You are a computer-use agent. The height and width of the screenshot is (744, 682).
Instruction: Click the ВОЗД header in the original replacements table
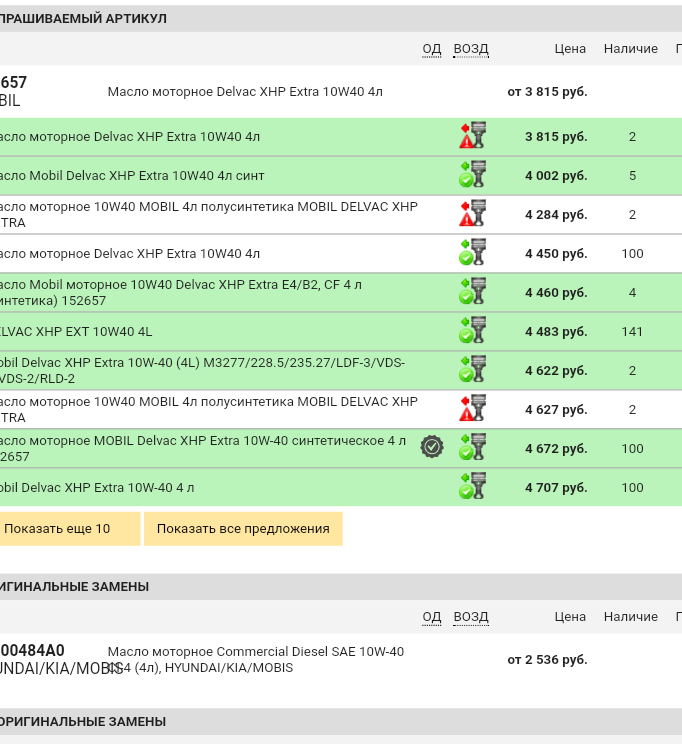click(x=471, y=617)
